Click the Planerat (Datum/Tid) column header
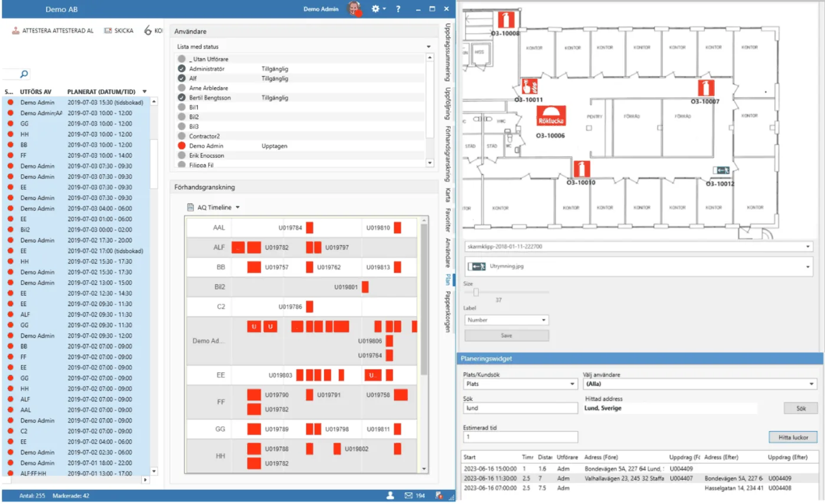 102,91
